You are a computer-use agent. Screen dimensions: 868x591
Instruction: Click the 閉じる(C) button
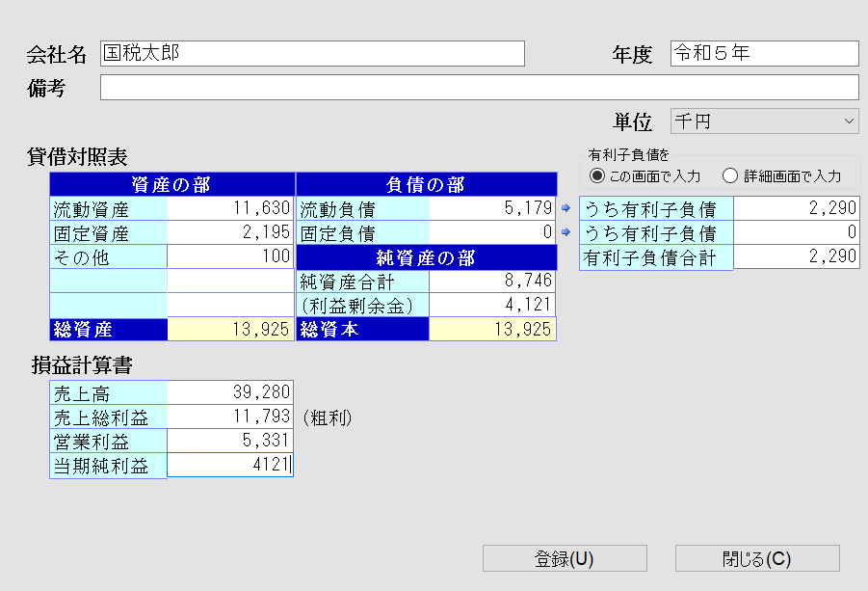[758, 557]
